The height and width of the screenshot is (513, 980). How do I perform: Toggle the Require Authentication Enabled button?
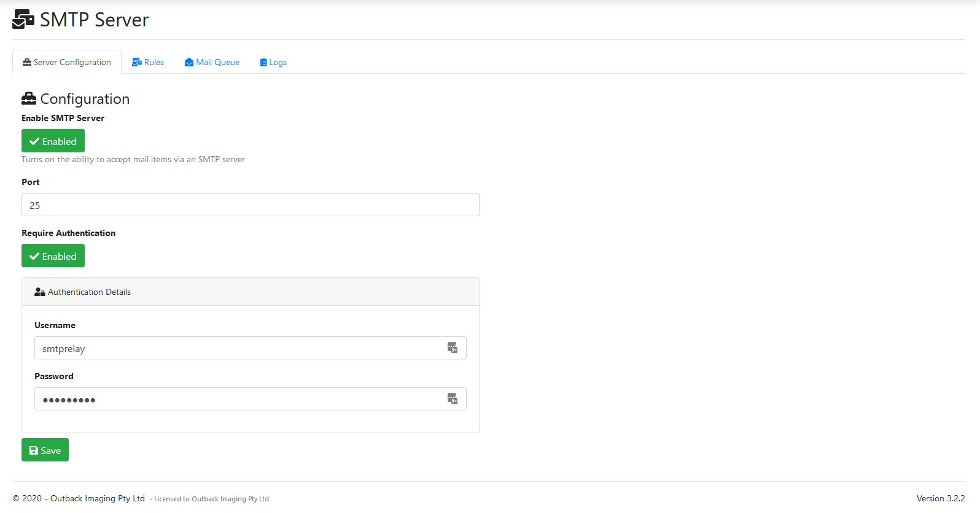(53, 256)
